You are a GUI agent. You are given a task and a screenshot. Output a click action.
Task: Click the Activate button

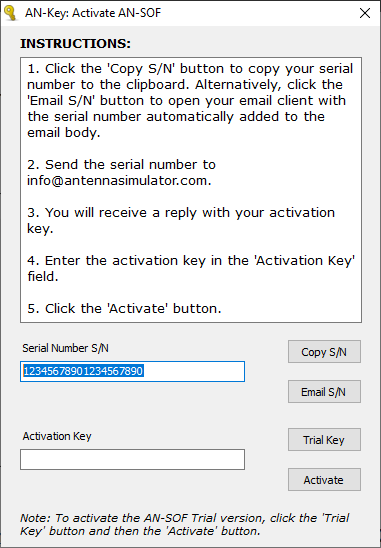coord(324,480)
